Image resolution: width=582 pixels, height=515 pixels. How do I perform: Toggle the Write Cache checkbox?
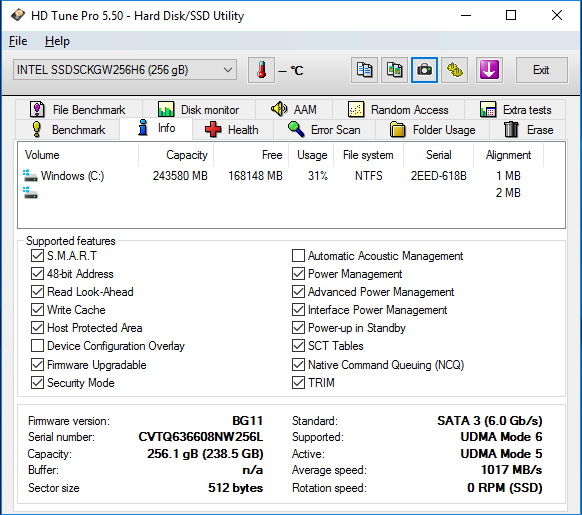click(37, 309)
